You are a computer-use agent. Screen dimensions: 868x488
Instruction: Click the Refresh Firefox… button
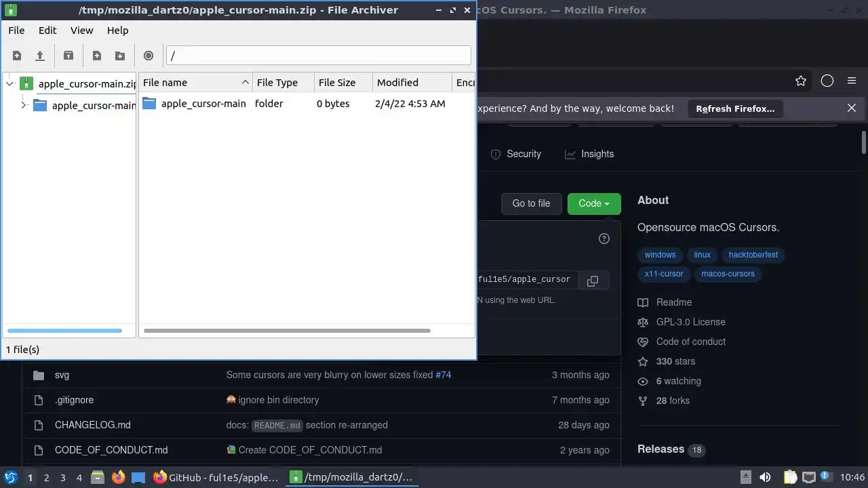pos(735,108)
